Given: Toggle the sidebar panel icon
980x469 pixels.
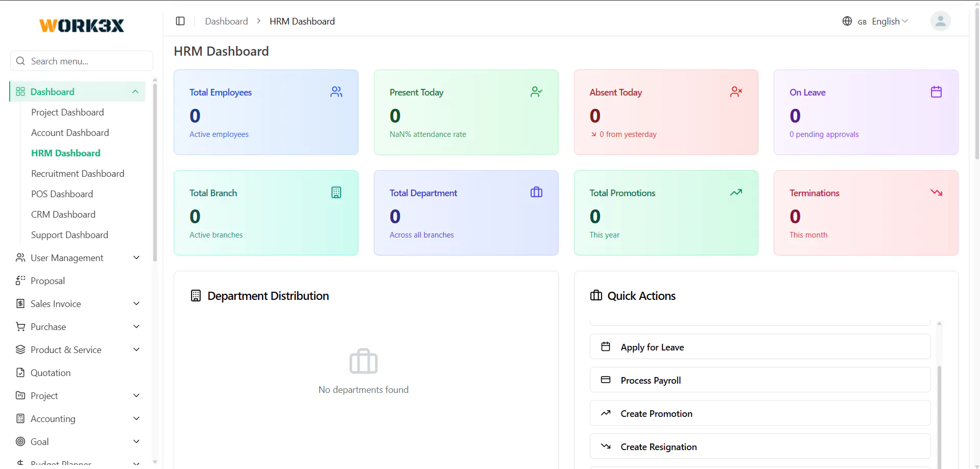Looking at the screenshot, I should (x=180, y=21).
